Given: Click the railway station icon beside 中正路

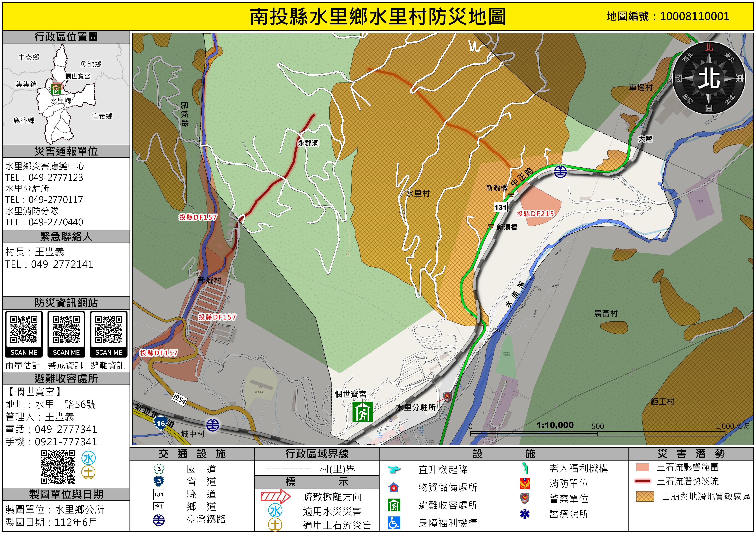Looking at the screenshot, I should click(x=560, y=171).
